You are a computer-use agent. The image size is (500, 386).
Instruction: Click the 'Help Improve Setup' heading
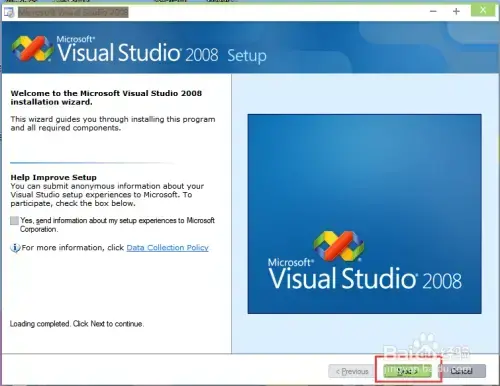(x=54, y=177)
